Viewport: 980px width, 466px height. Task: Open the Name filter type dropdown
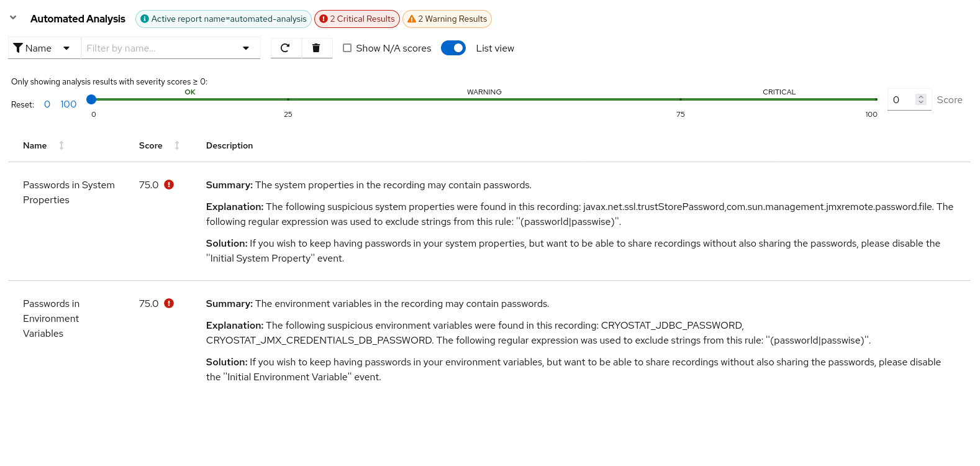point(43,48)
